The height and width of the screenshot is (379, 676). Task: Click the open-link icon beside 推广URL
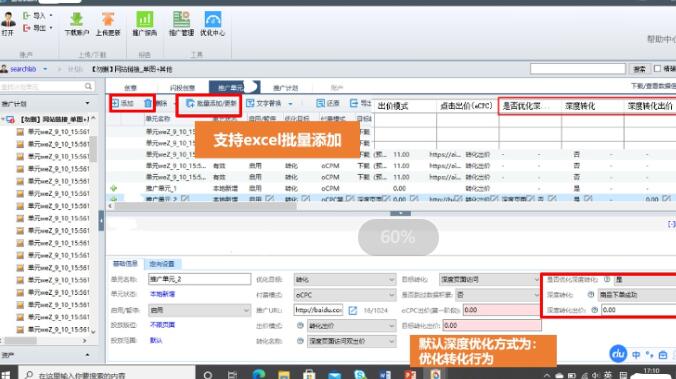[352, 310]
